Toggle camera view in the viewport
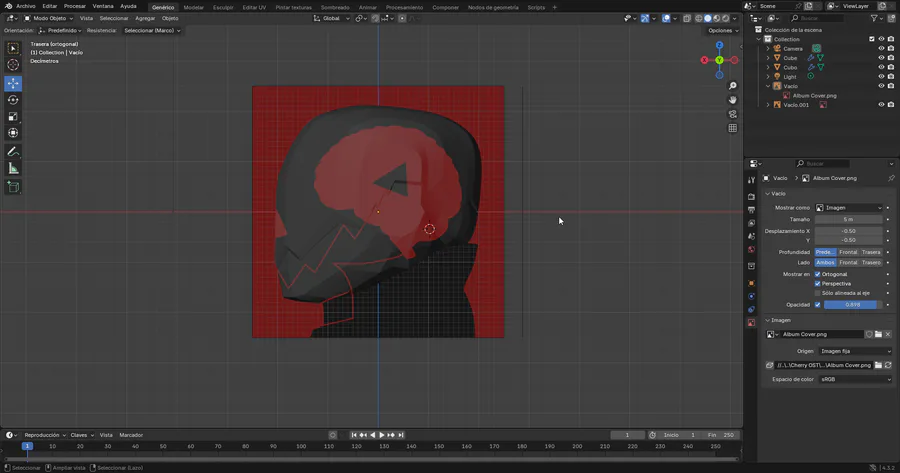Screen dimensions: 900x473 [x=732, y=114]
